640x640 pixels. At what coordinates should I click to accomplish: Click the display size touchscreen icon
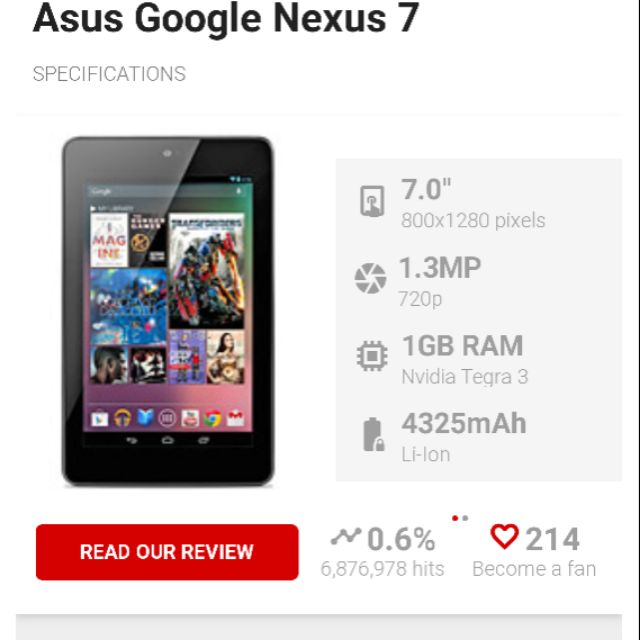pyautogui.click(x=372, y=201)
